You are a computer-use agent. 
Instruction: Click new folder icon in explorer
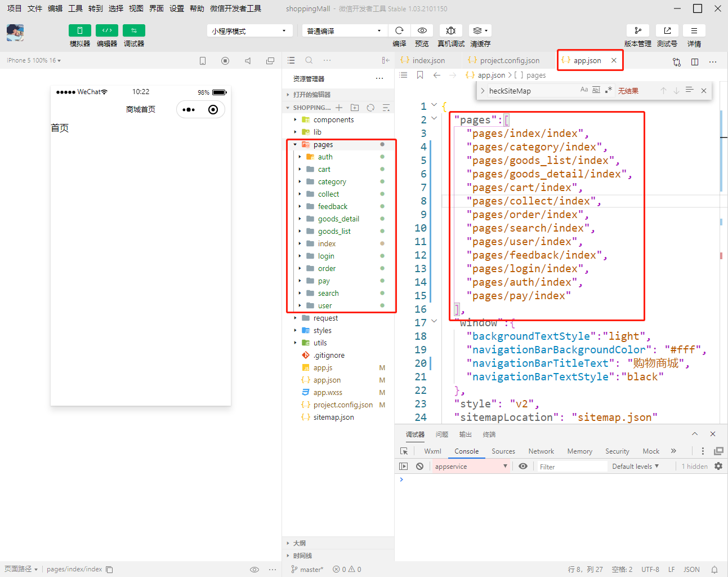click(355, 108)
